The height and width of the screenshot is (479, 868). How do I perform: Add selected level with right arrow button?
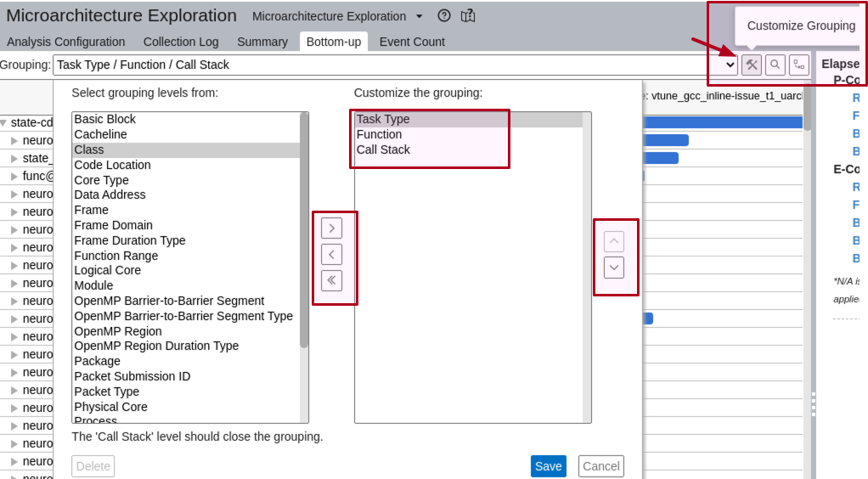[331, 228]
